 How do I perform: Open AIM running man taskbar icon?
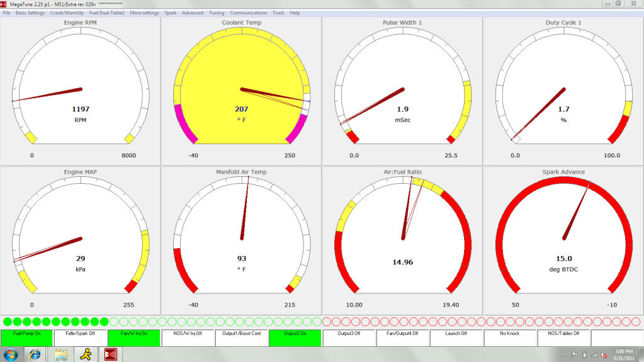point(86,354)
